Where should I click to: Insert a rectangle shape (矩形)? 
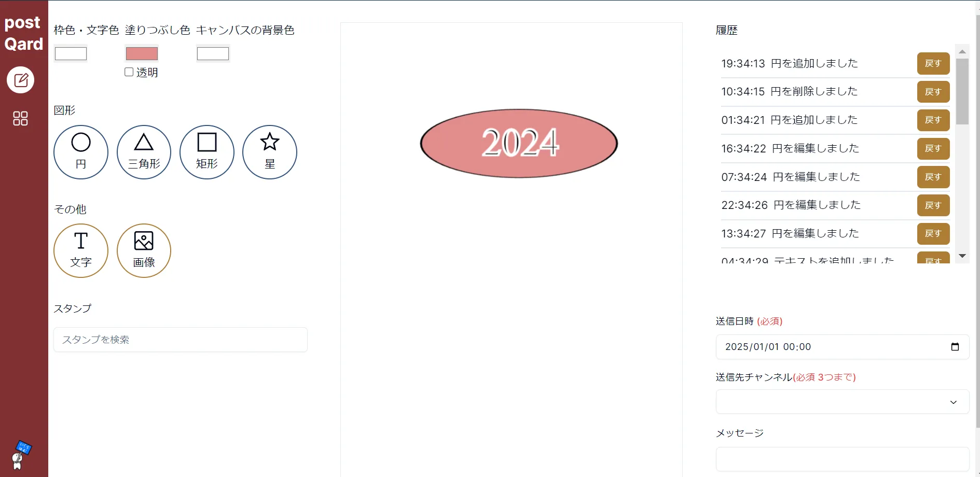[206, 152]
